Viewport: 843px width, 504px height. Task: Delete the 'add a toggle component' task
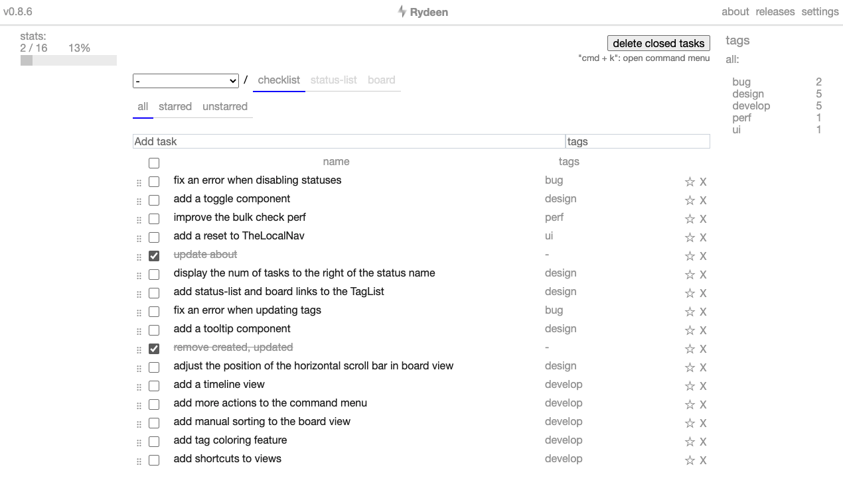tap(703, 200)
